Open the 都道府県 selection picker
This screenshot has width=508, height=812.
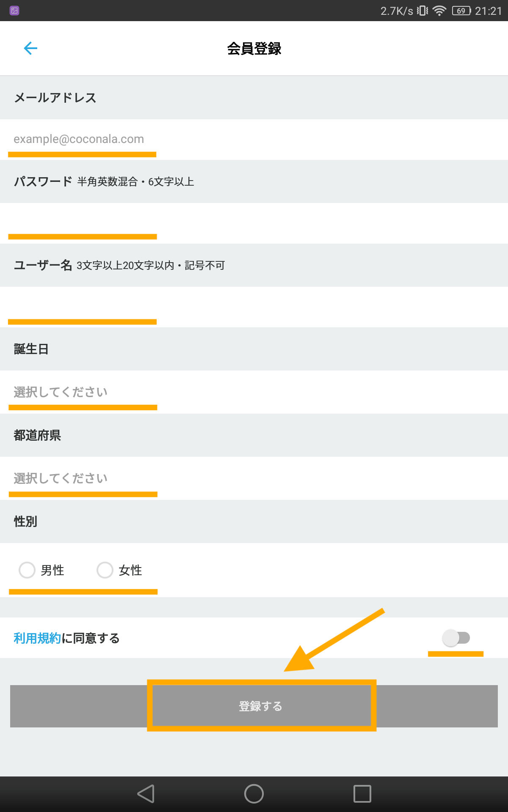coord(254,478)
